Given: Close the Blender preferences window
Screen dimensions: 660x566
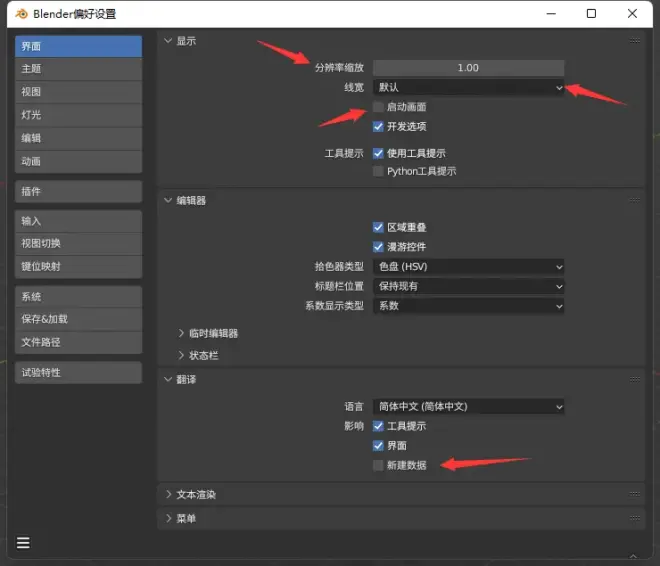Looking at the screenshot, I should pyautogui.click(x=632, y=14).
